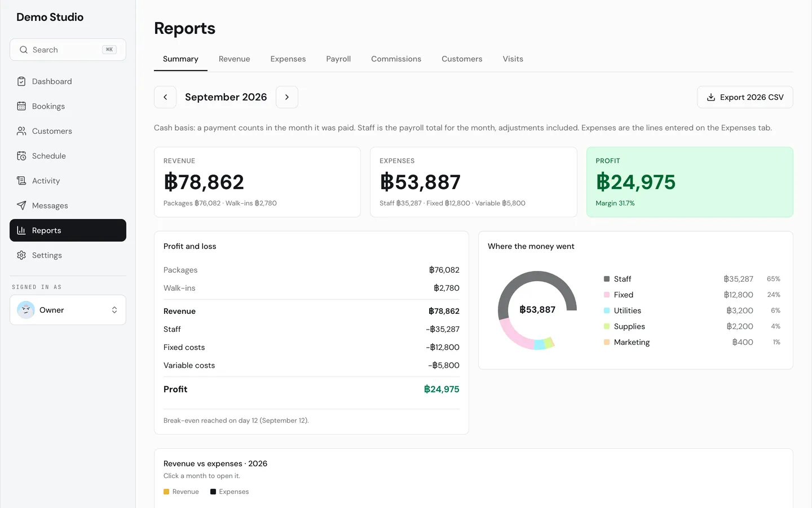Click the search magnifier icon
The height and width of the screenshot is (508, 812).
click(x=24, y=50)
